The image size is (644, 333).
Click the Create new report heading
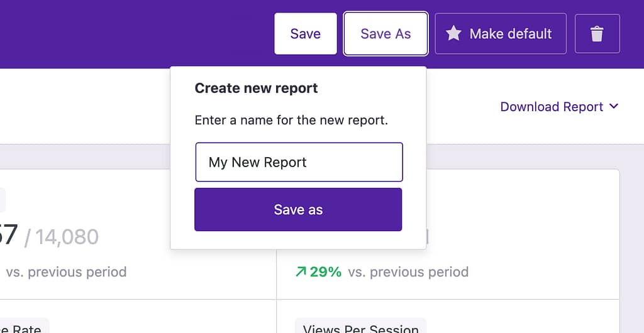pyautogui.click(x=257, y=88)
